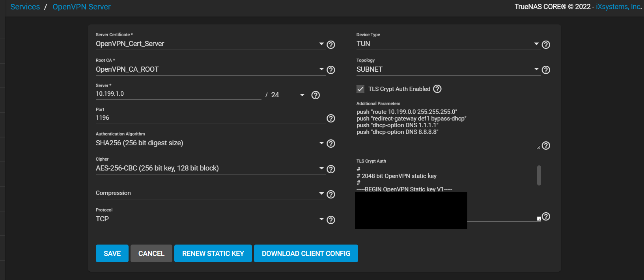This screenshot has width=644, height=280.
Task: Go to Services breadcrumb
Action: [x=25, y=7]
